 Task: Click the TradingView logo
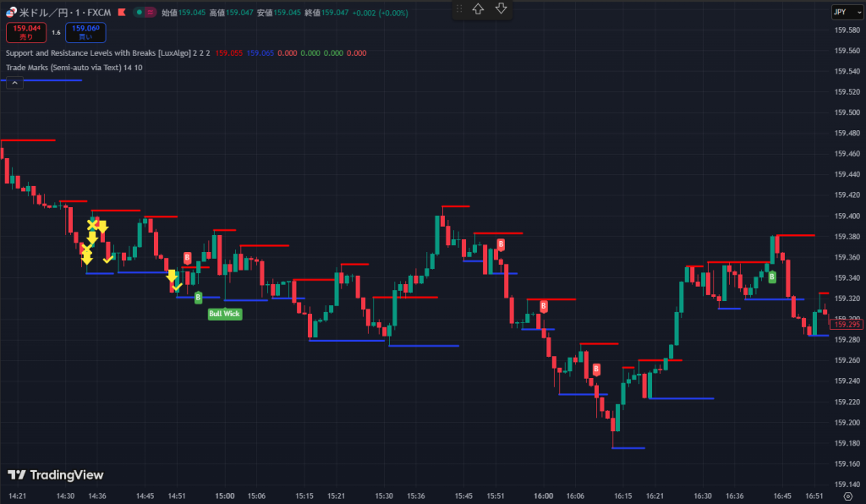55,474
